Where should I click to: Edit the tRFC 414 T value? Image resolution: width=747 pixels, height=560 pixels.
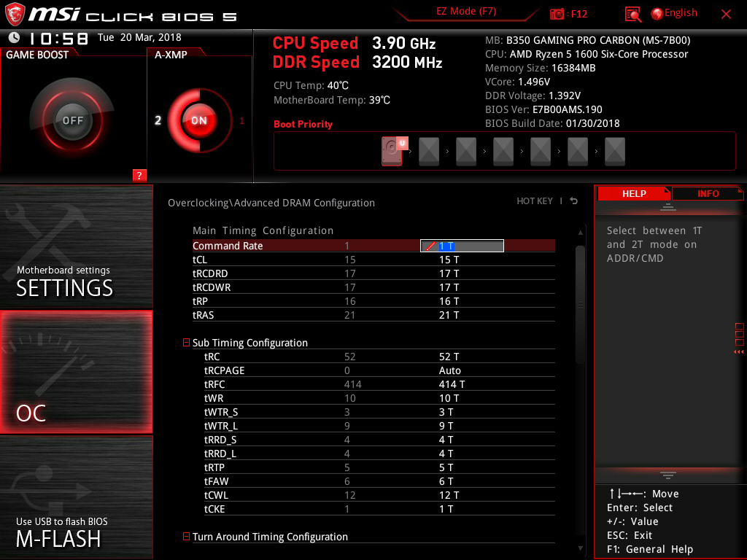click(x=452, y=384)
